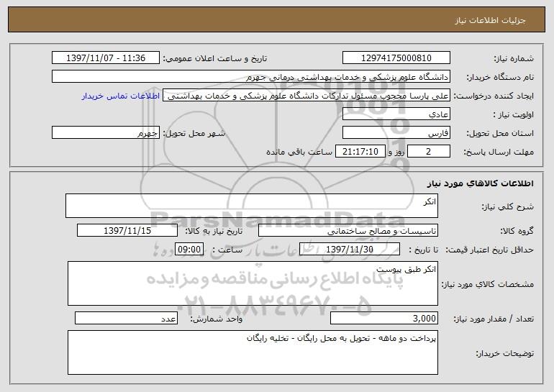Click the remaining time field 21:17:10

click(x=360, y=152)
